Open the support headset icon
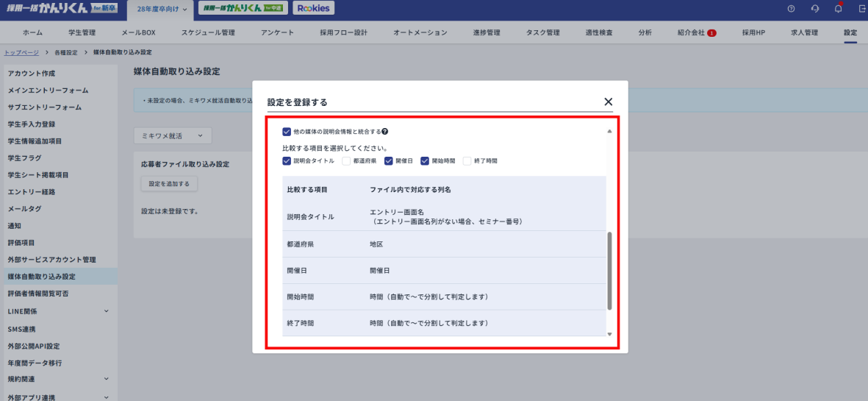Screen dimensions: 868x401 click(814, 9)
